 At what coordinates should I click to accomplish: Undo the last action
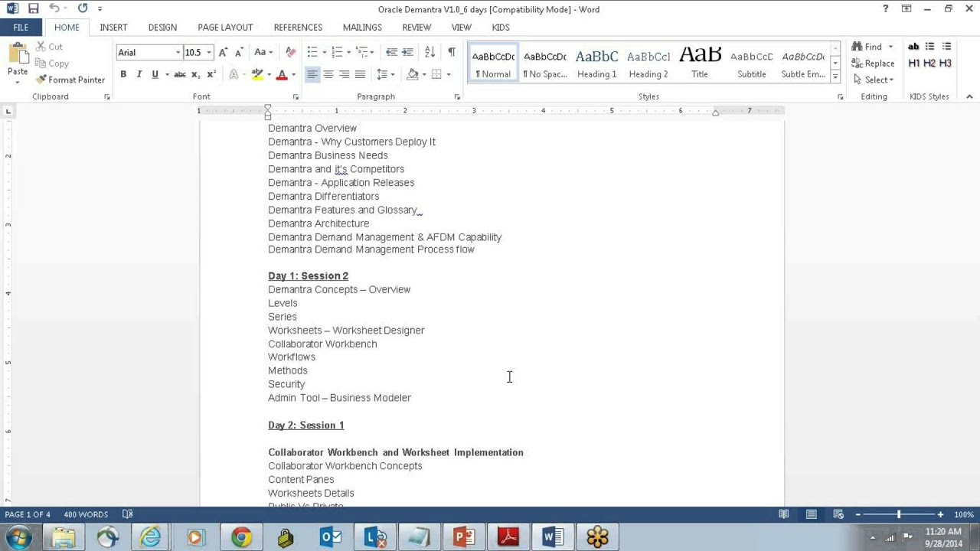tap(54, 8)
